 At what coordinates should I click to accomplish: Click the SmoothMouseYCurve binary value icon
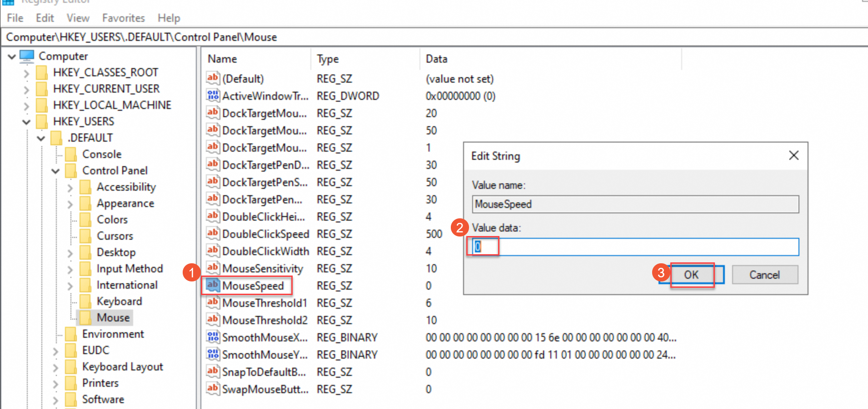pos(213,355)
